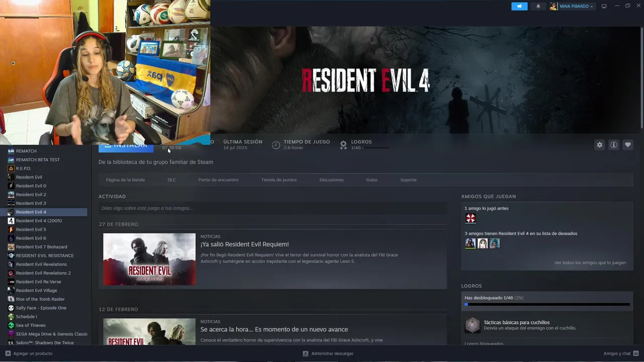Viewport: 644px width, 362px height.
Task: Click the Sally Face game icon
Action: [11, 308]
